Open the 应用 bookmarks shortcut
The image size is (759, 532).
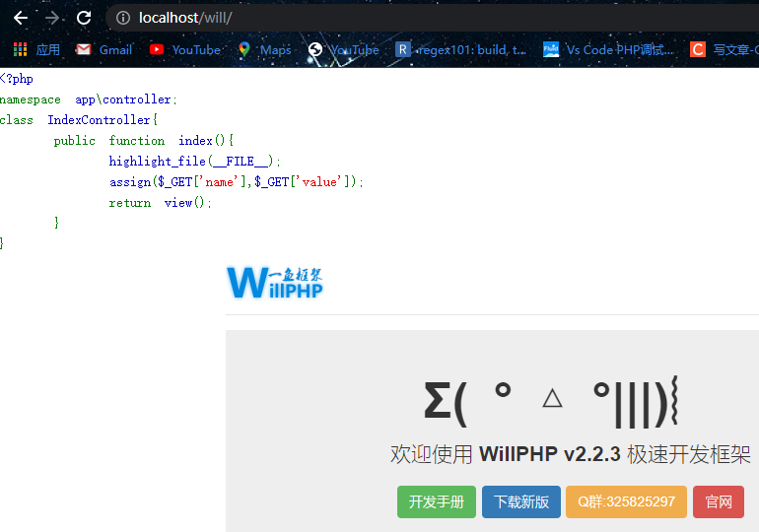click(48, 49)
